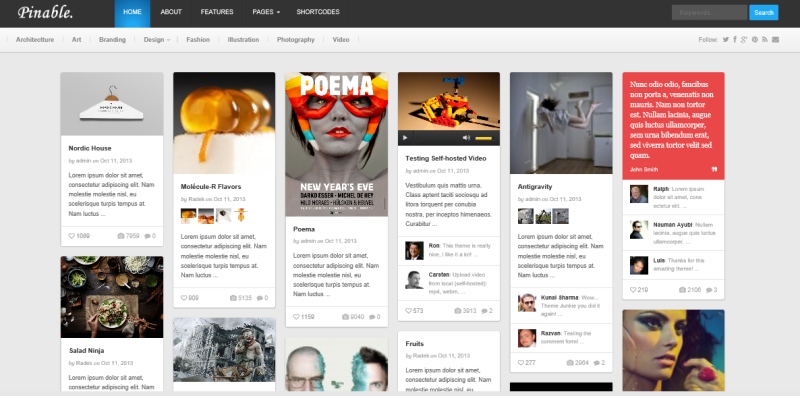
Task: Select the Art category
Action: tap(77, 39)
